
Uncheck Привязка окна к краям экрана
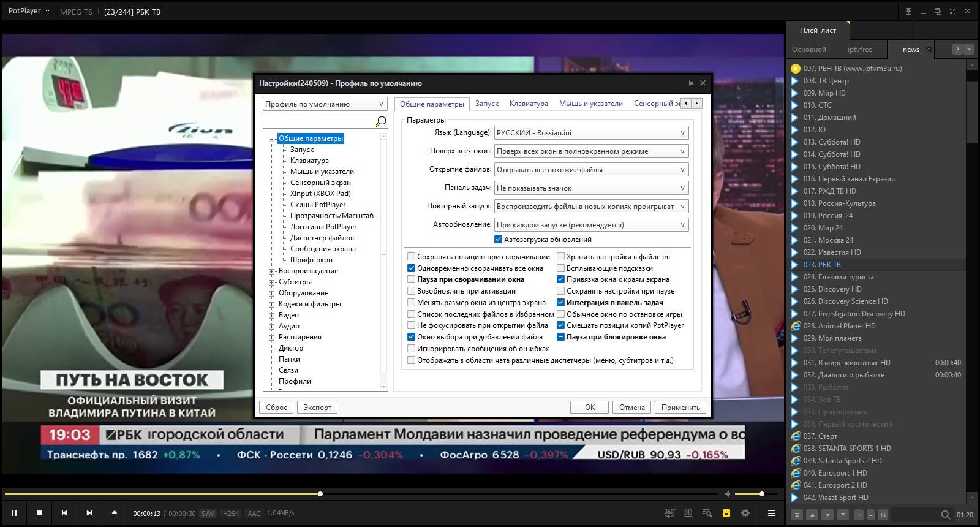[560, 279]
